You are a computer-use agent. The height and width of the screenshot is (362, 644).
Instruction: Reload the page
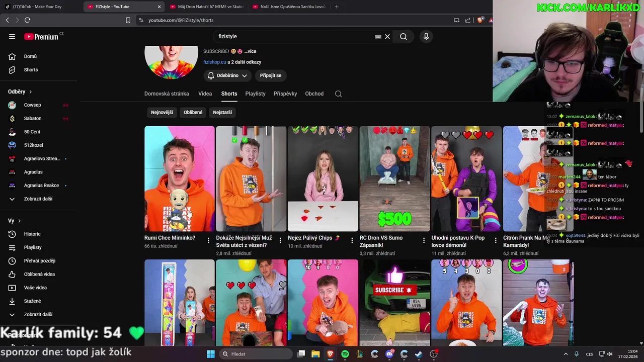tap(27, 20)
